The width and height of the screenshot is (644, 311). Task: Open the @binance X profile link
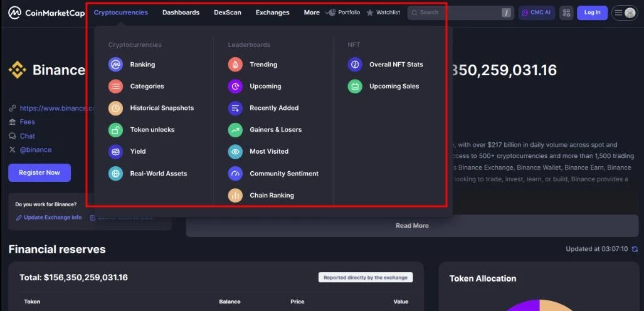(x=36, y=150)
